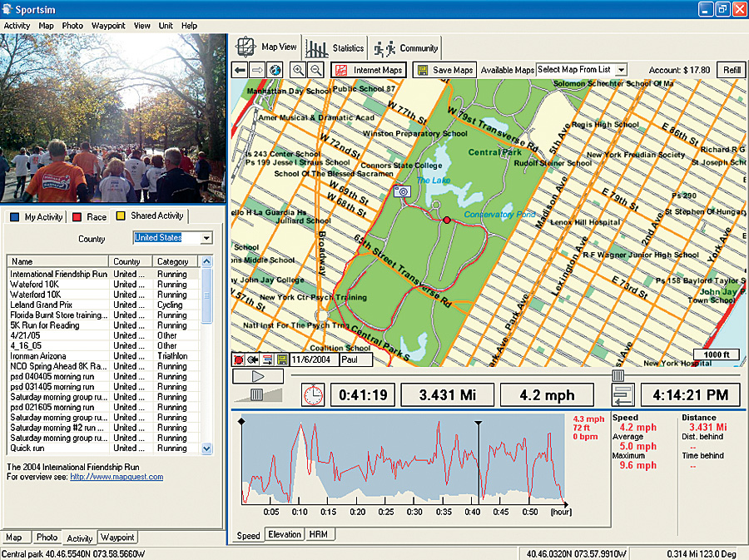Toggle the red Race square
The width and height of the screenshot is (749, 560).
pyautogui.click(x=77, y=216)
